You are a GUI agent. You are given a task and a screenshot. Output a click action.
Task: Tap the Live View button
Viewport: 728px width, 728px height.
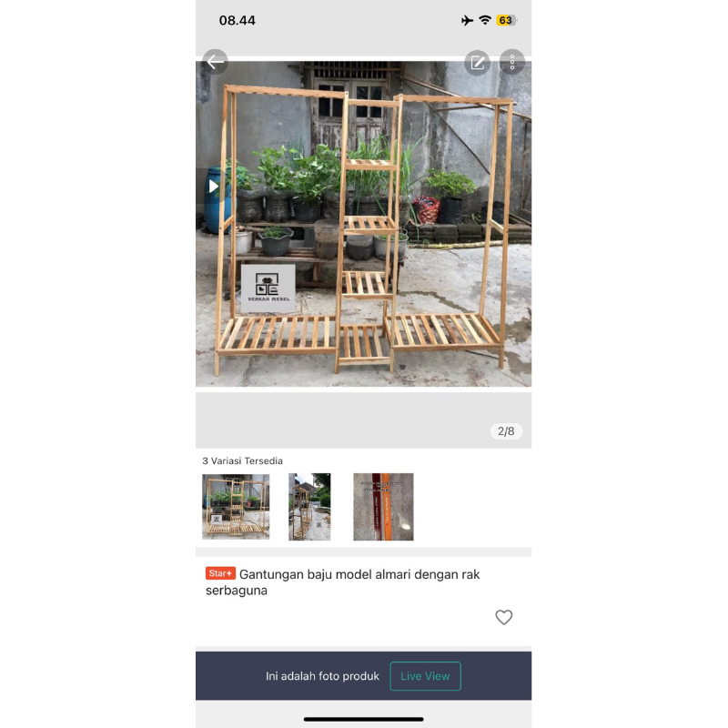425,676
